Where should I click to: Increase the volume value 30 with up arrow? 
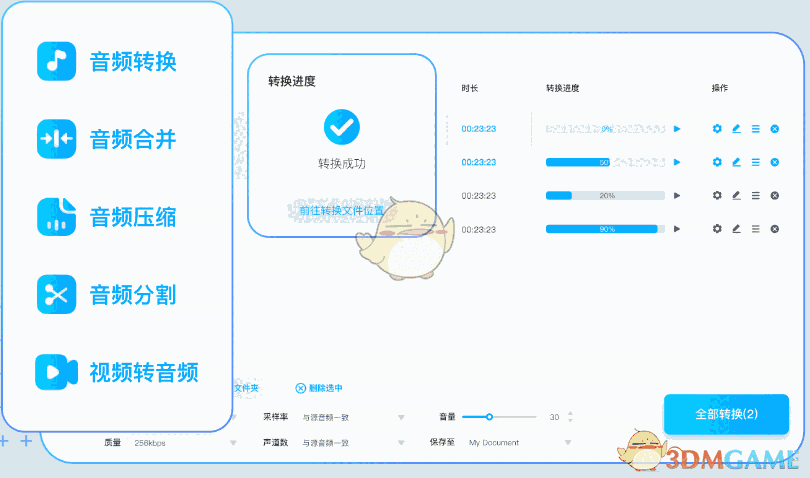[570, 413]
